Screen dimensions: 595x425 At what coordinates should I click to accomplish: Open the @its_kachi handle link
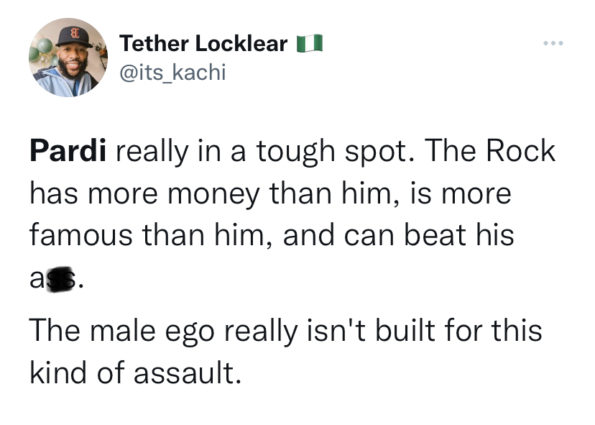tap(173, 72)
